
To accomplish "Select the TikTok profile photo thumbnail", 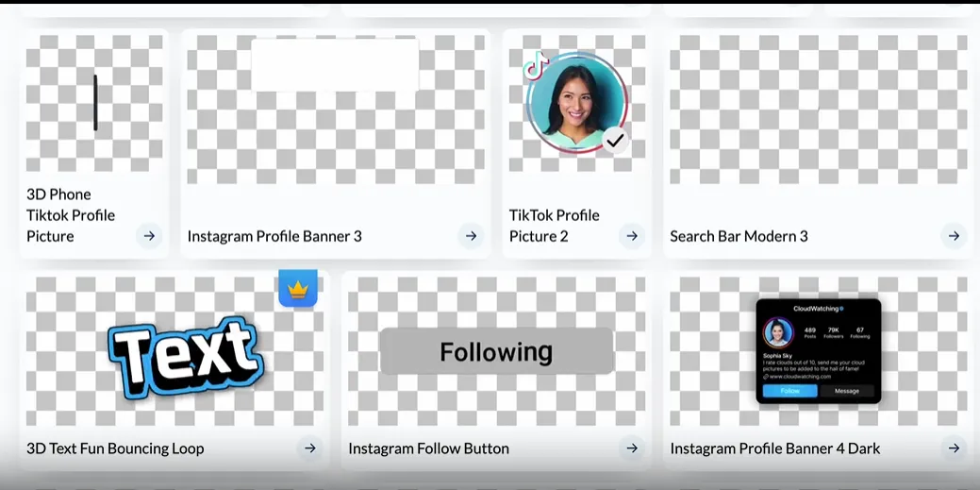I will pyautogui.click(x=576, y=103).
